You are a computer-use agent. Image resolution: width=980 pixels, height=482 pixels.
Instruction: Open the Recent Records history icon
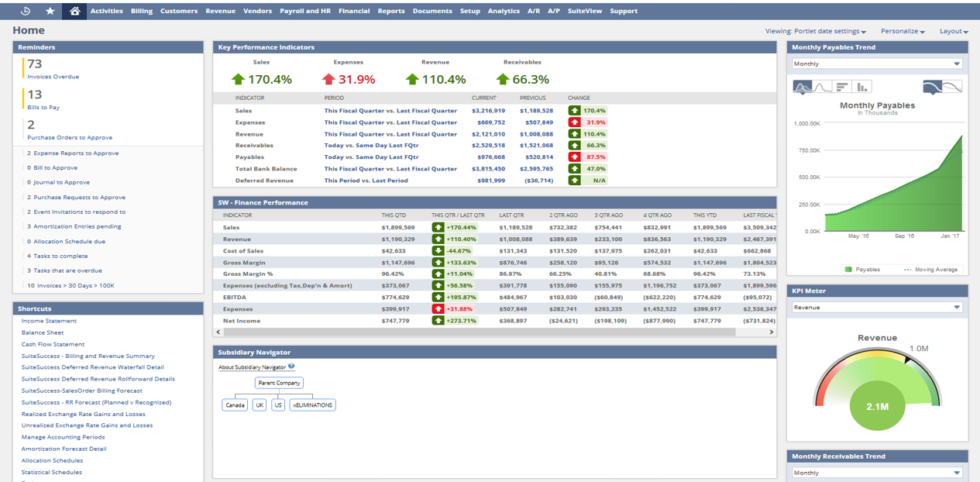[x=26, y=11]
